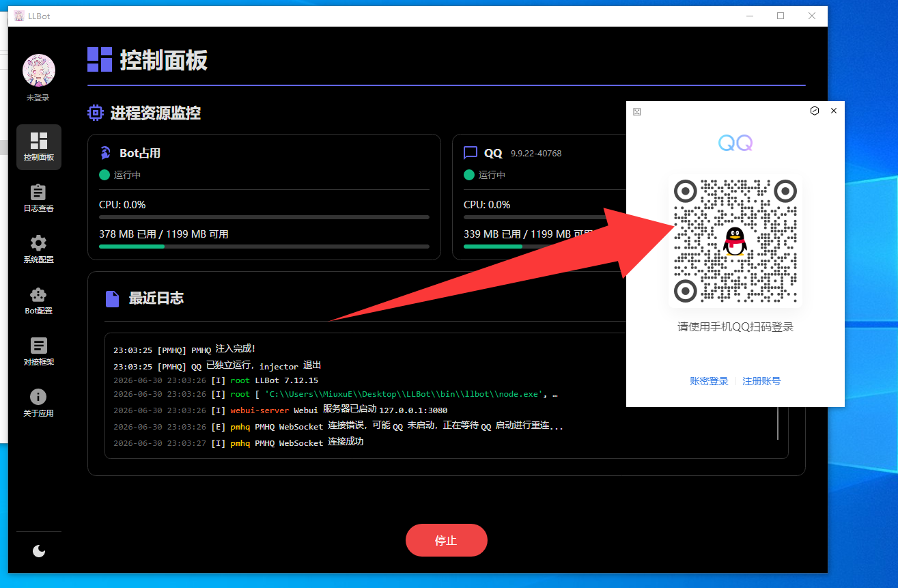
Task: Click the "注入完成!" log line
Action: point(184,350)
